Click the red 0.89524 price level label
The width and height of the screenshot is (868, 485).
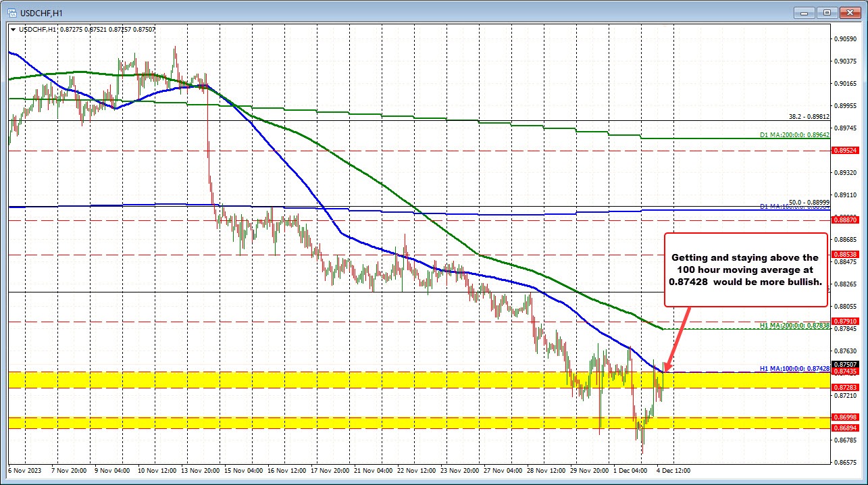pyautogui.click(x=844, y=151)
